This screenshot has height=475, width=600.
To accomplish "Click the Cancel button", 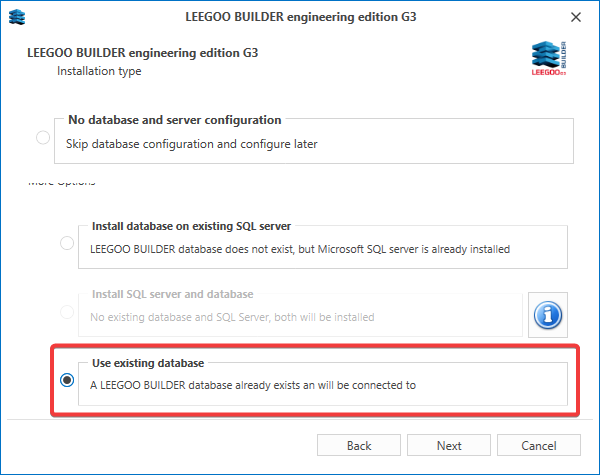I will [x=539, y=445].
